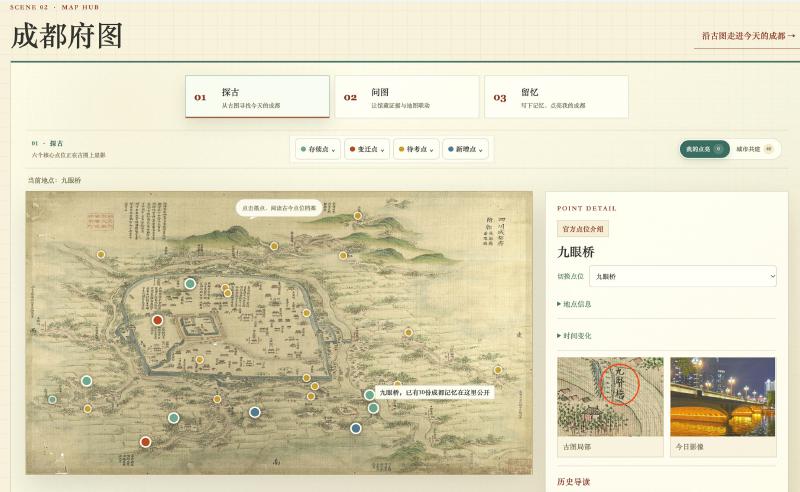Click the blue marker below the south wall
This screenshot has height=492, width=800.
(255, 412)
